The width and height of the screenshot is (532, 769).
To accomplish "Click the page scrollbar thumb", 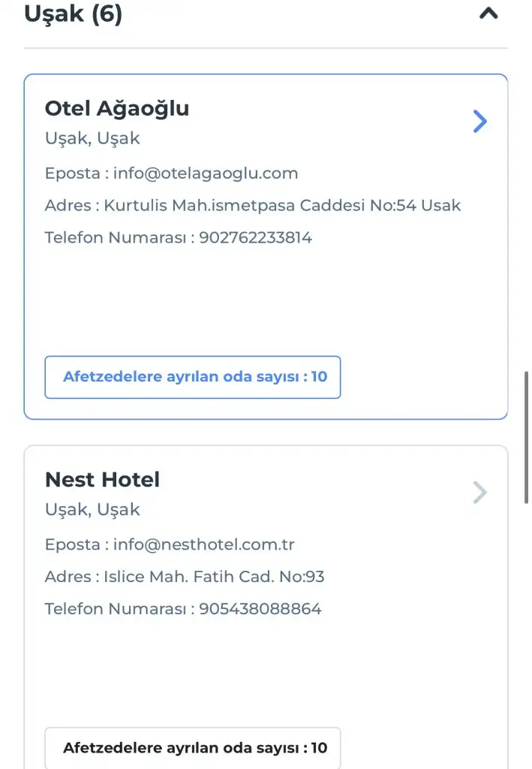I will [x=527, y=437].
